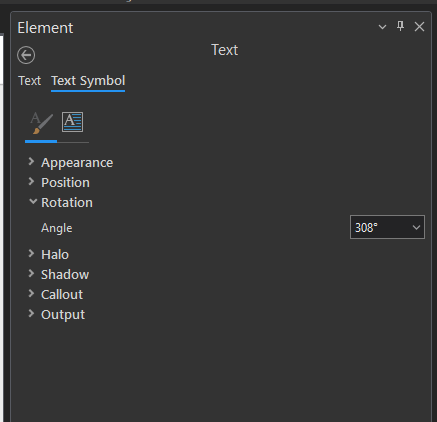Screen dimensions: 437x422
Task: Click the back arrow icon
Action: tap(26, 55)
